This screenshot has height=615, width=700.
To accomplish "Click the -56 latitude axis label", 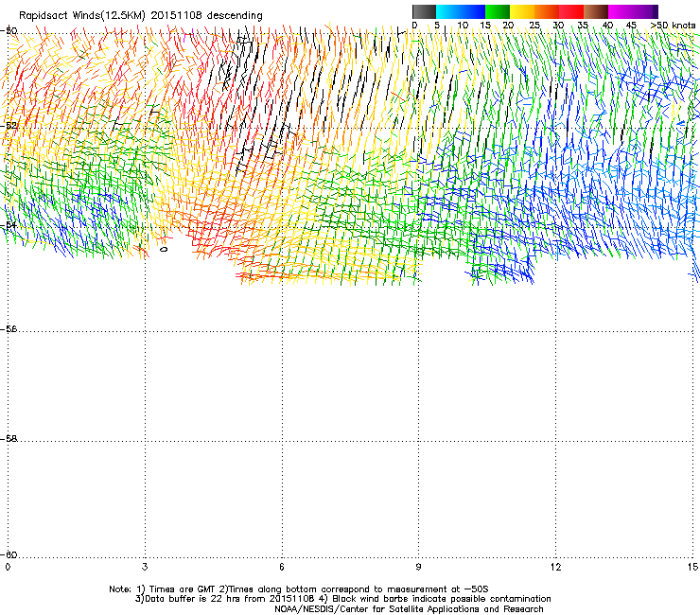I will (9, 329).
